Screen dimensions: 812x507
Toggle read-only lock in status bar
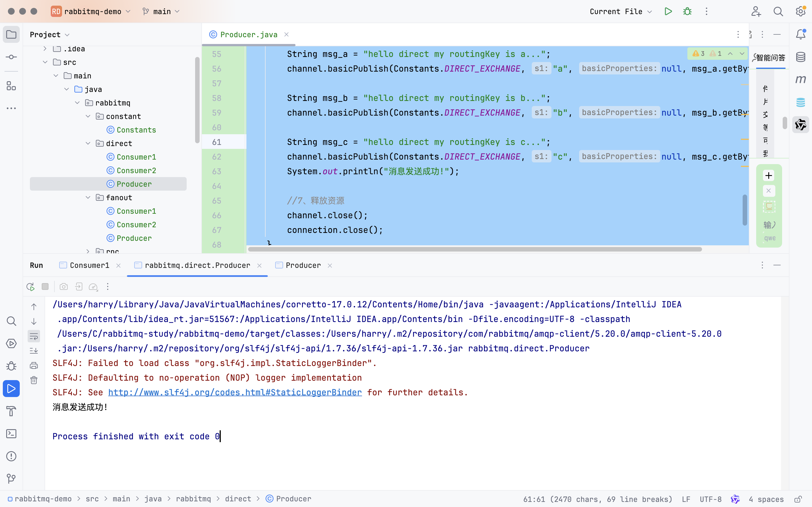coord(798,499)
